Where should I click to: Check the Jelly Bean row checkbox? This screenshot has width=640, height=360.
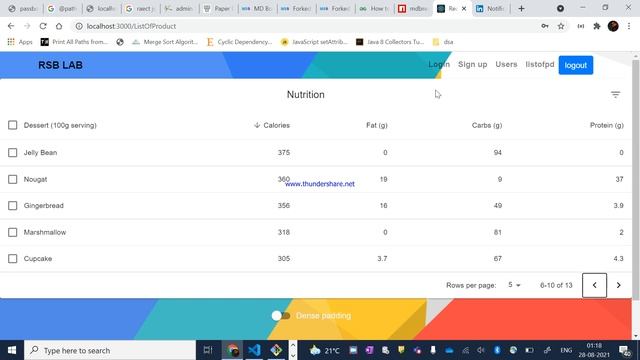click(x=13, y=153)
